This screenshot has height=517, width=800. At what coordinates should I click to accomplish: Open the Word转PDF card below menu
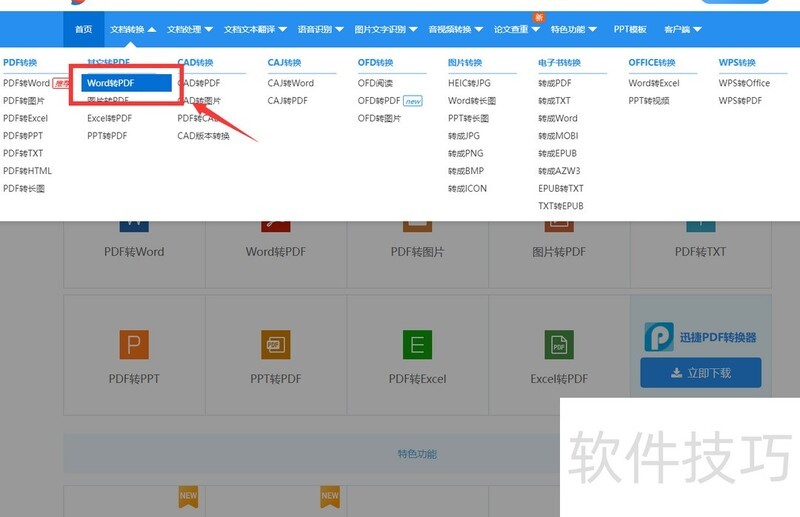[276, 252]
